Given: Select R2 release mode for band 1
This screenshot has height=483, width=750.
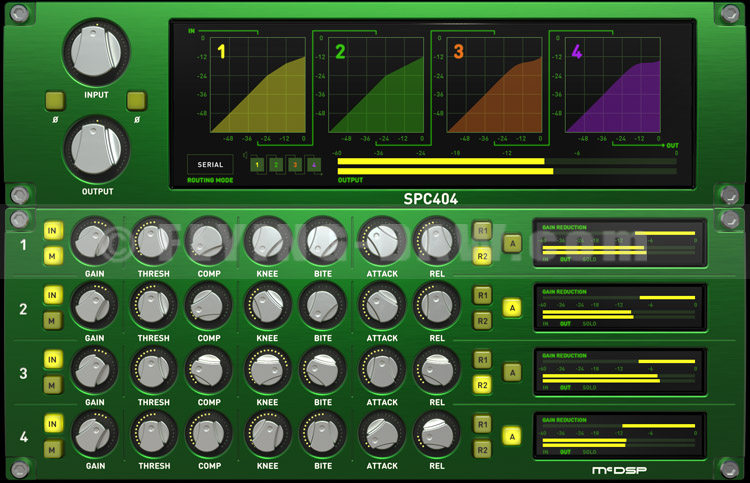Looking at the screenshot, I should click(x=482, y=256).
